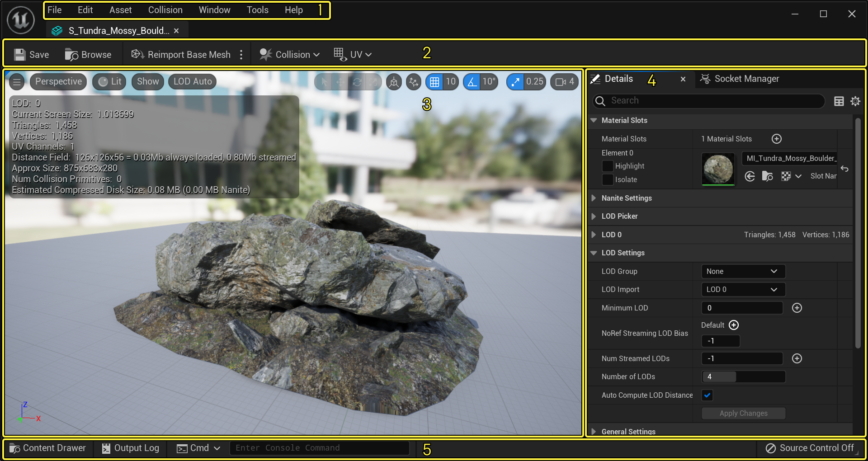Image resolution: width=868 pixels, height=461 pixels.
Task: Open the File menu
Action: tap(55, 10)
